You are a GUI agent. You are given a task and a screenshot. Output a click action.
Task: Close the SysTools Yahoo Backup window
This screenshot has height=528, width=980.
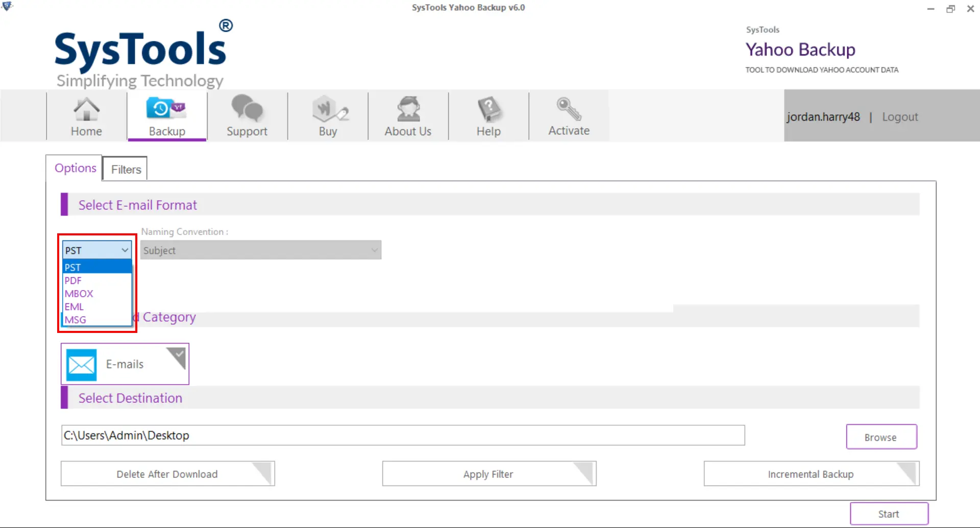tap(970, 9)
